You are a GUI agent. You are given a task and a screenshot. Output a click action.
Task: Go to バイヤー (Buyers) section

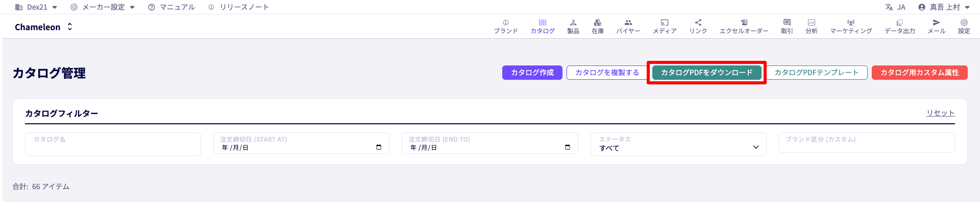(x=628, y=27)
